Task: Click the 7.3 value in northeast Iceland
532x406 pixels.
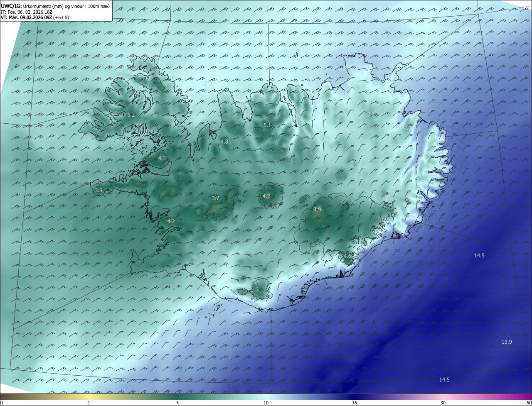Action: pos(371,114)
